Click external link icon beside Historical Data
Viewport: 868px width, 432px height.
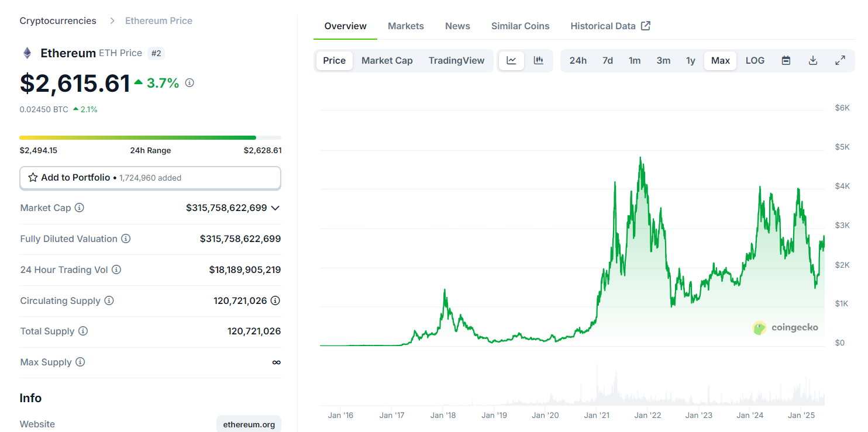[646, 26]
